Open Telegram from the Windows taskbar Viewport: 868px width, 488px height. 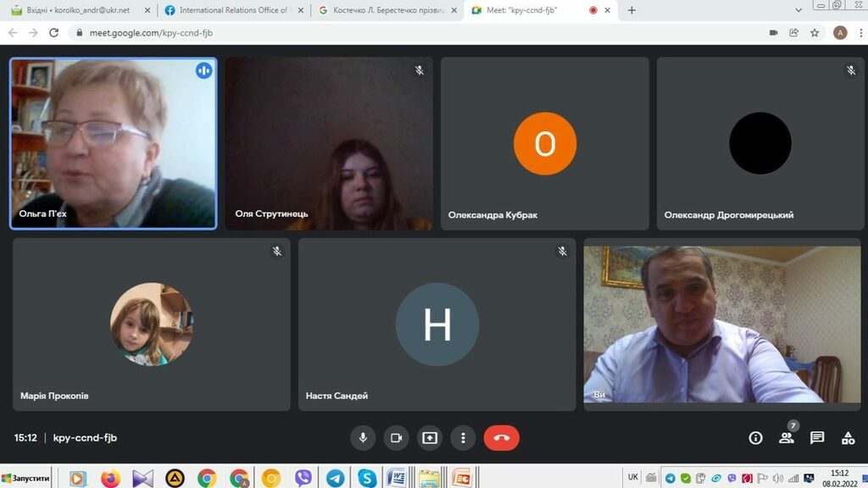[336, 479]
